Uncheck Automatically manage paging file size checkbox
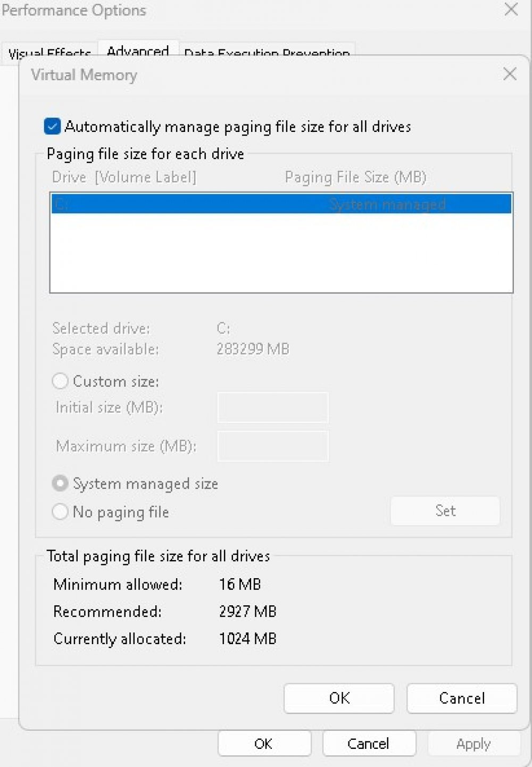The image size is (532, 767). point(52,127)
